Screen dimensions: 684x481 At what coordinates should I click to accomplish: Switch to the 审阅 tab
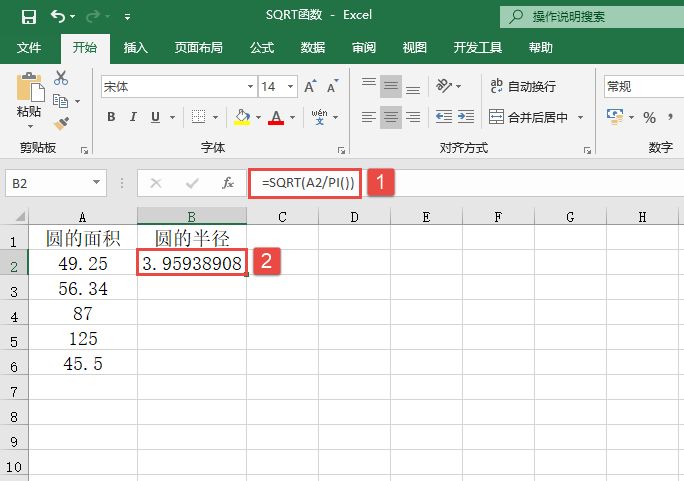(364, 47)
